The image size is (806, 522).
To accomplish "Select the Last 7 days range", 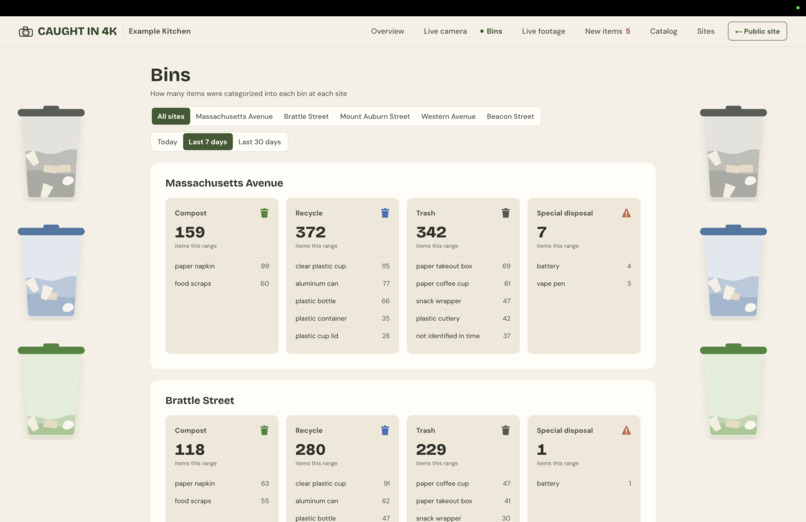I will click(x=208, y=142).
